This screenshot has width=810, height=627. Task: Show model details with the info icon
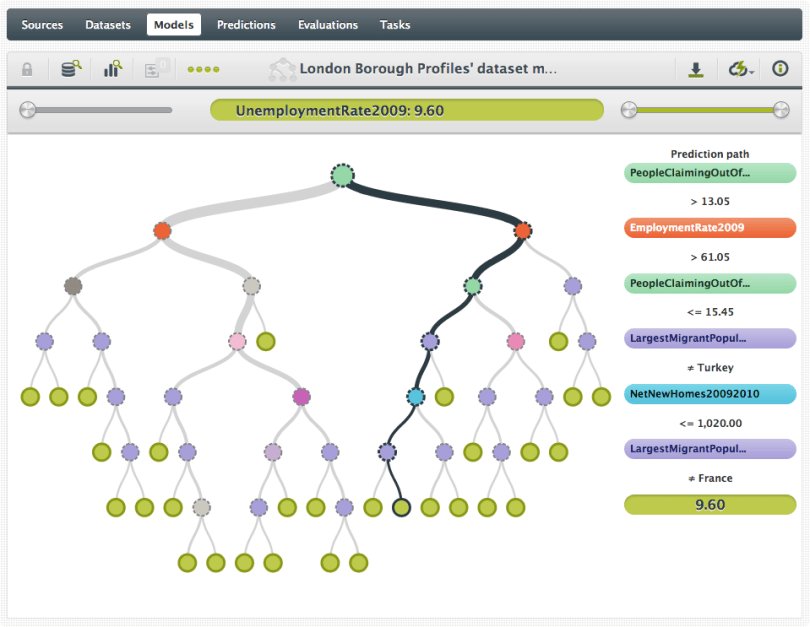779,68
